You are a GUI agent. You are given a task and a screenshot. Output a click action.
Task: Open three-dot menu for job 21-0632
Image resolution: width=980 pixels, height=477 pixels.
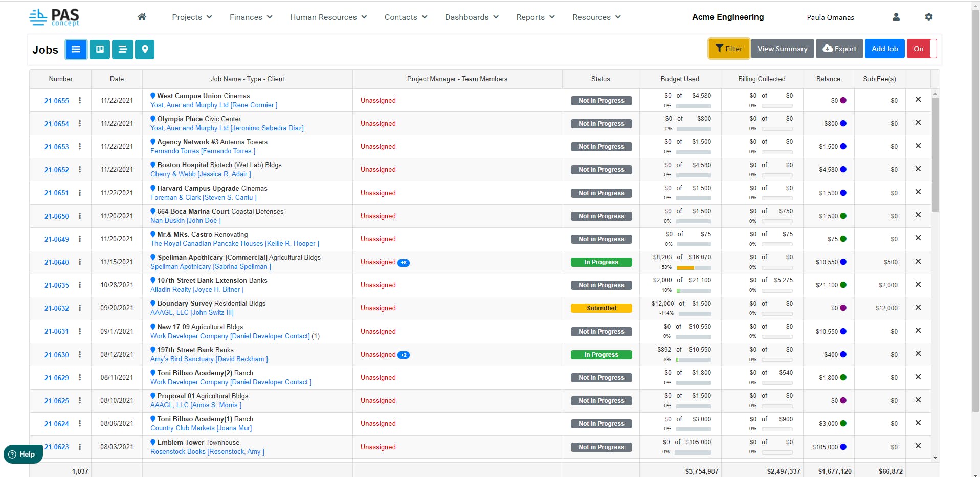[79, 308]
